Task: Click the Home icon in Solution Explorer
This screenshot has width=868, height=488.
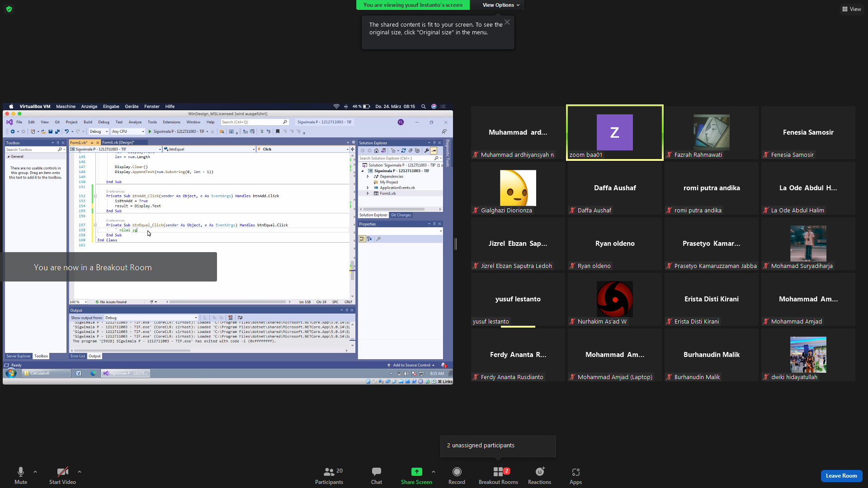Action: point(376,151)
